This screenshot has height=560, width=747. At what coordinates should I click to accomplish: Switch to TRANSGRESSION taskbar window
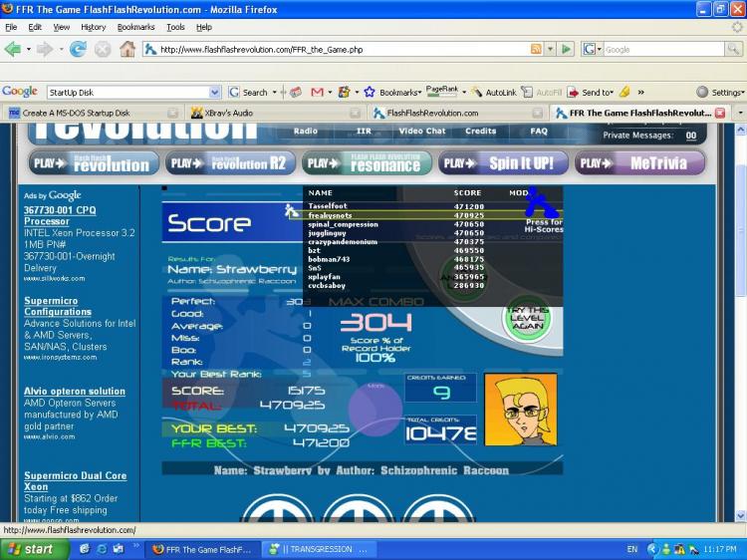point(319,549)
